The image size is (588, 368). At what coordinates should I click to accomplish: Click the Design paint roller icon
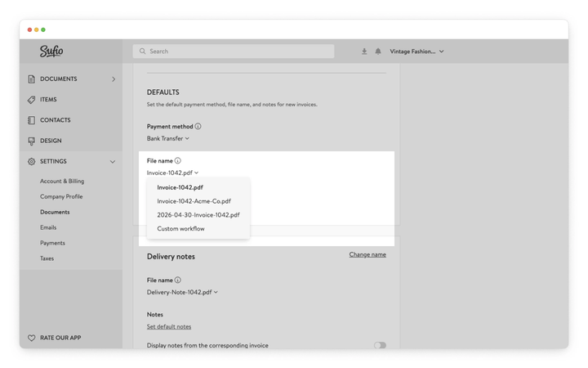point(32,141)
